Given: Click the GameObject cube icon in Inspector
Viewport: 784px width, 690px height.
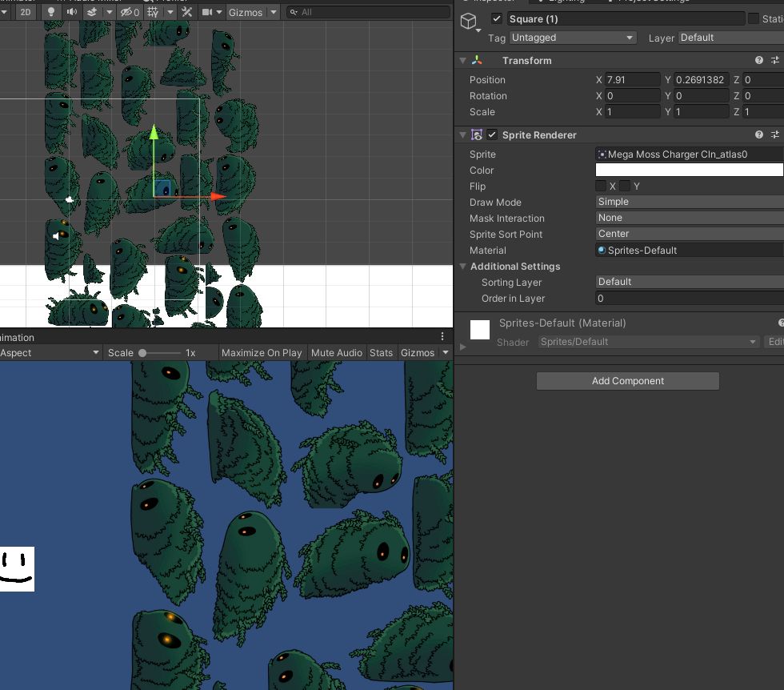Looking at the screenshot, I should 469,21.
